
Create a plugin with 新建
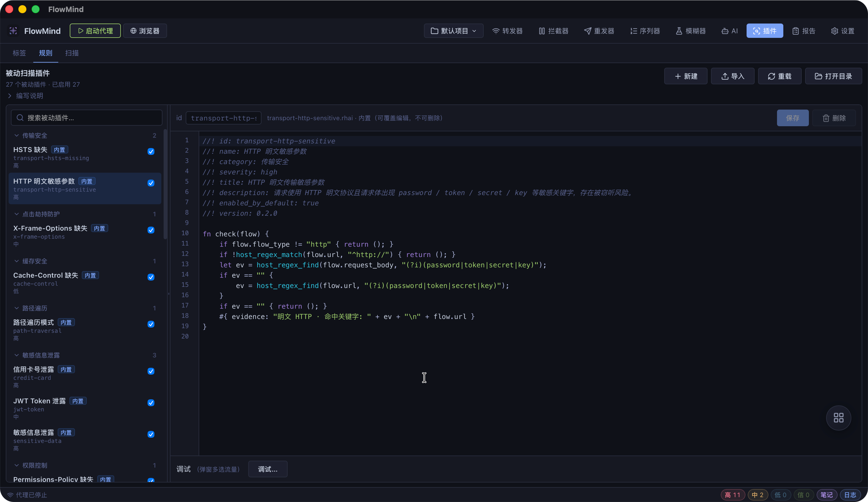coord(685,76)
